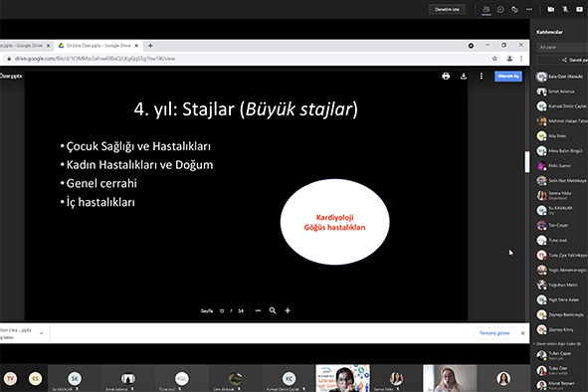The image size is (588, 392).
Task: Select Yağız Akmercanoğlu in participants list
Action: (561, 270)
